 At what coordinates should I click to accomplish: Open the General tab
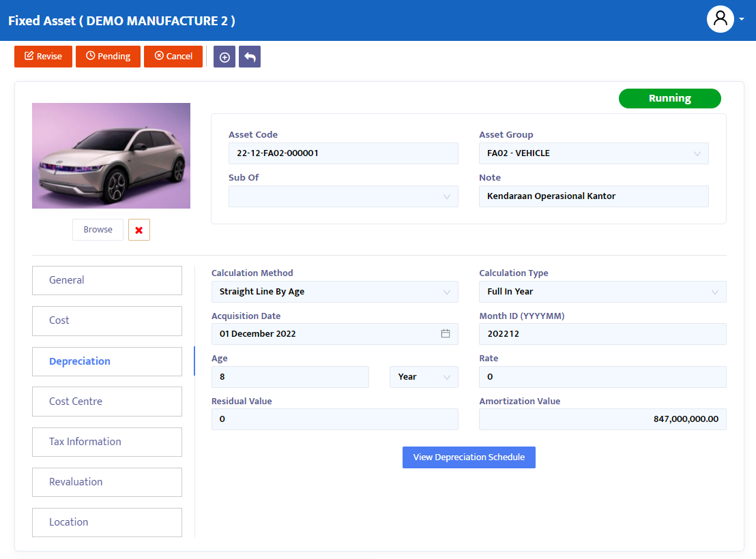click(x=107, y=280)
